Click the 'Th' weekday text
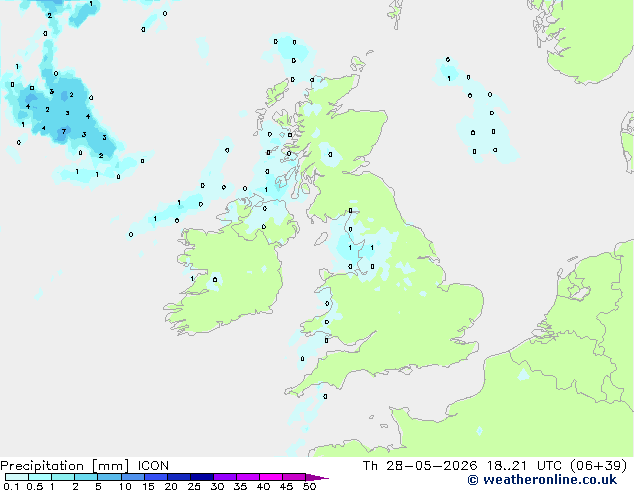The width and height of the screenshot is (634, 490). [x=370, y=466]
